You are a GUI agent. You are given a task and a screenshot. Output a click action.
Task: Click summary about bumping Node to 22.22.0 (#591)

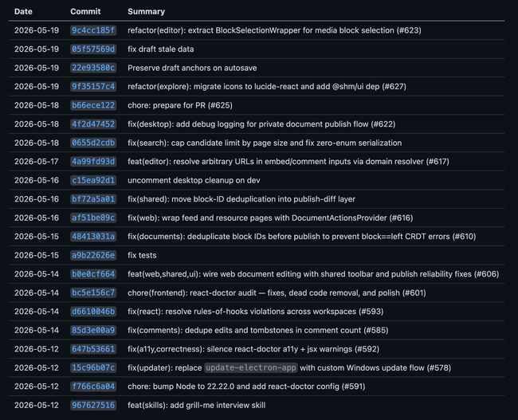click(x=246, y=387)
